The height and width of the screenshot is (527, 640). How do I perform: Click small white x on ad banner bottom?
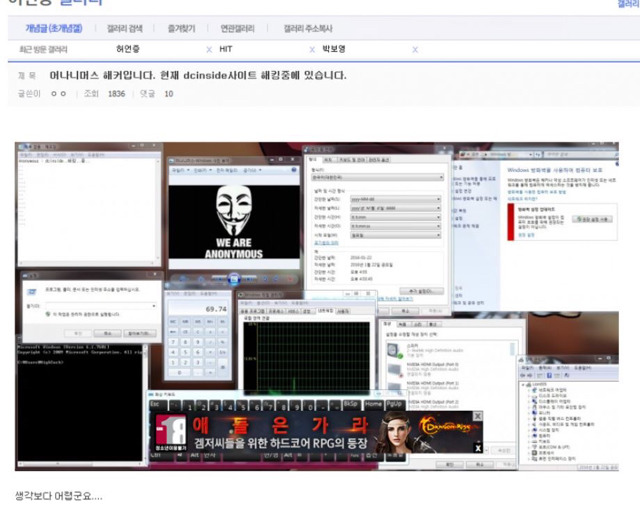(x=478, y=448)
